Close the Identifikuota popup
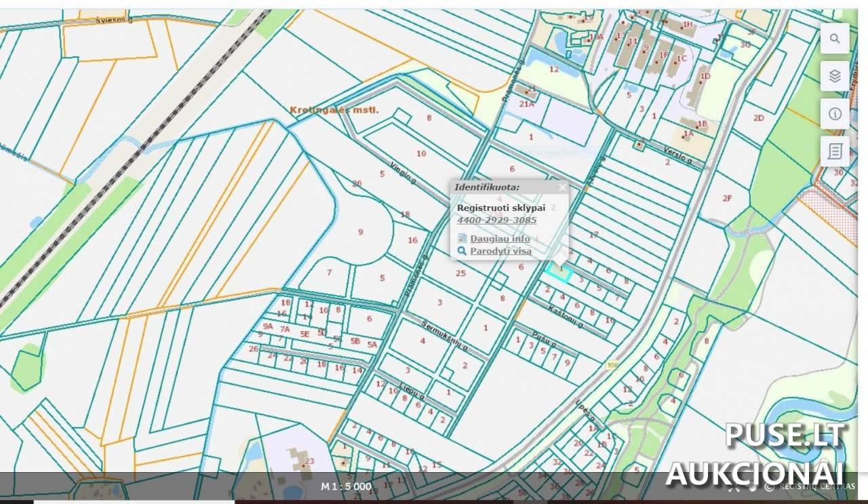This screenshot has width=868, height=504. 562,187
